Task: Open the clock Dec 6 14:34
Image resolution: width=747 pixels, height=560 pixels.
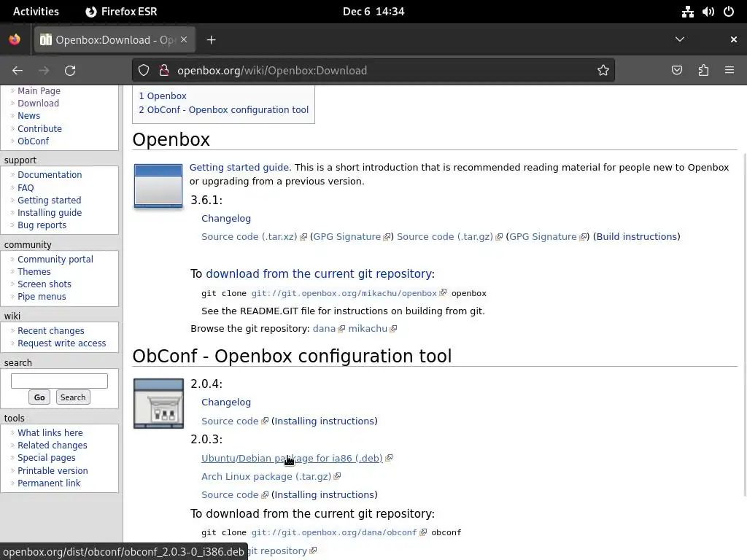Action: [x=373, y=12]
